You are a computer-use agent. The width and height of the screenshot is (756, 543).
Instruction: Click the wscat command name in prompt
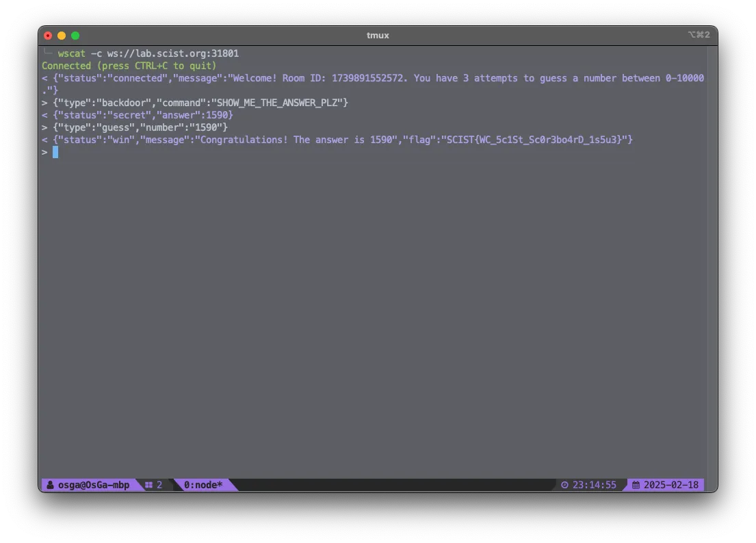pos(72,53)
